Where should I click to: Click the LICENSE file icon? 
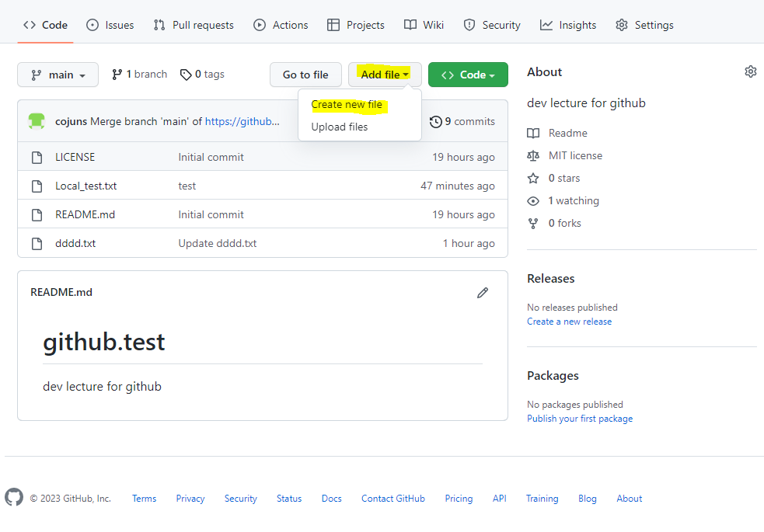click(37, 157)
